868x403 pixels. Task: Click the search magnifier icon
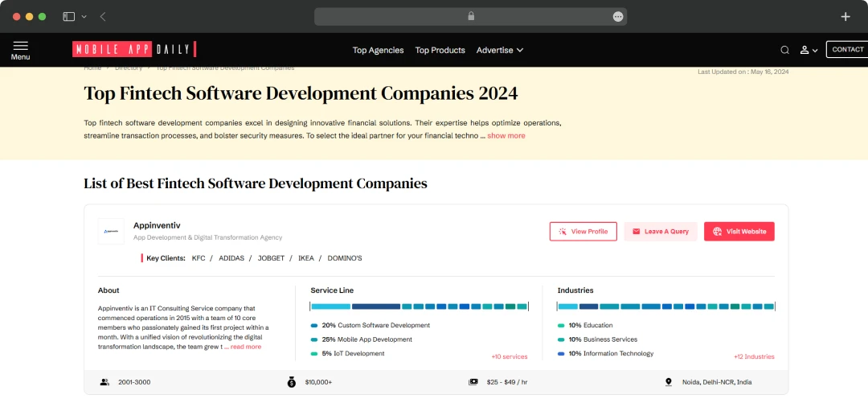click(x=784, y=50)
